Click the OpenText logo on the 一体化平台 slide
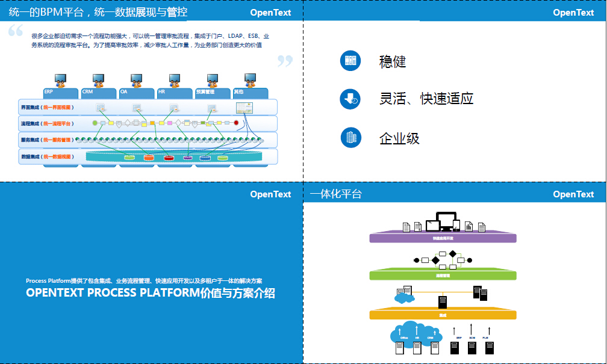607x364 pixels. coord(573,194)
